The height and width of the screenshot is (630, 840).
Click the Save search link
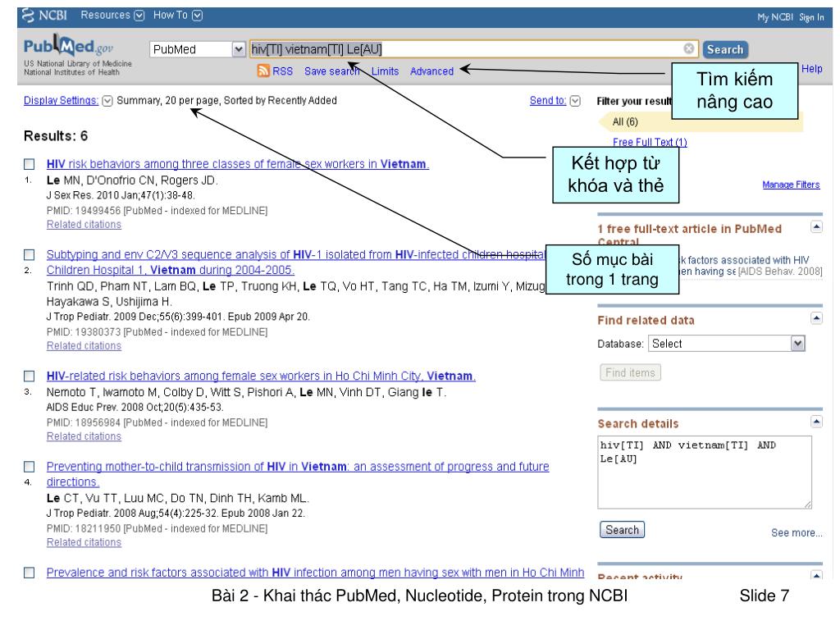click(x=331, y=71)
